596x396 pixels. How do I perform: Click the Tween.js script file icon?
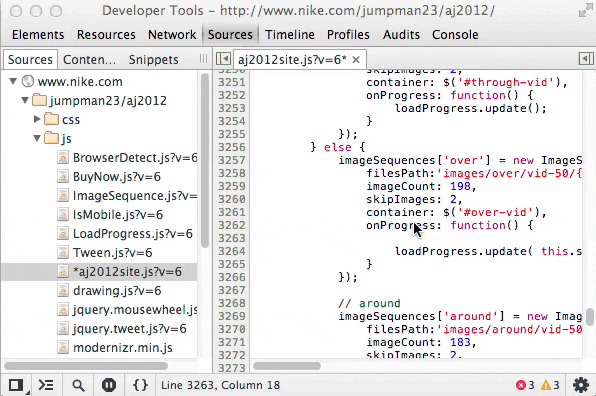tap(63, 252)
